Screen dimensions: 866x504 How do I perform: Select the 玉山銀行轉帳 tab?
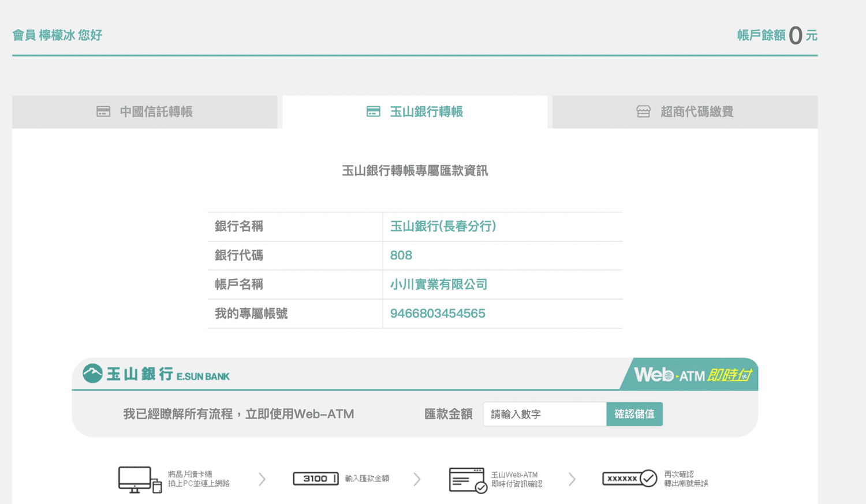(x=415, y=112)
